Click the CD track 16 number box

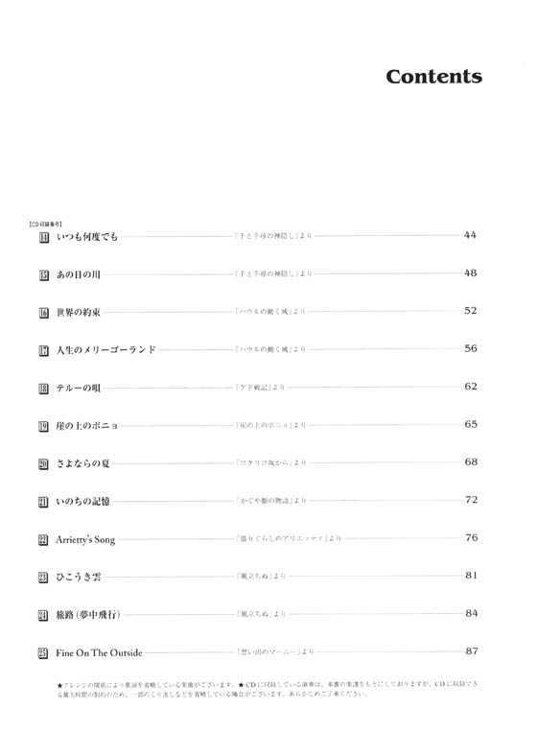pos(44,313)
